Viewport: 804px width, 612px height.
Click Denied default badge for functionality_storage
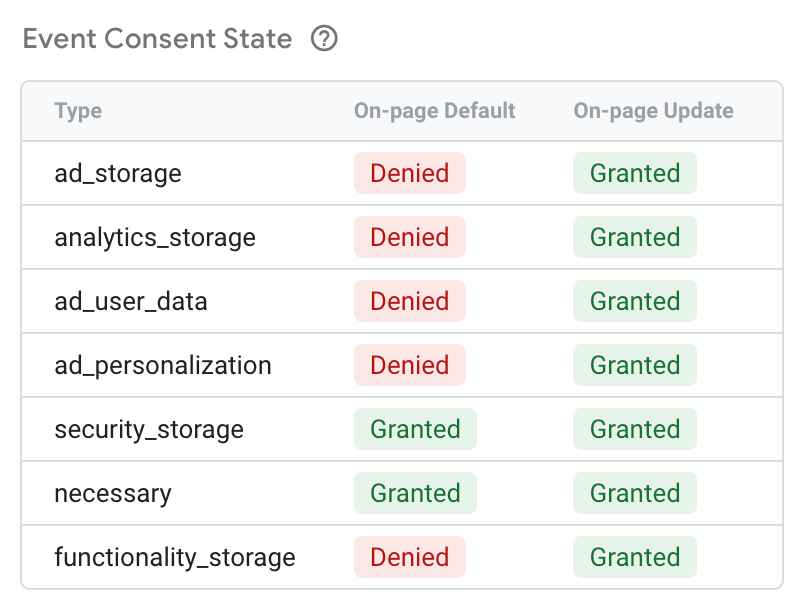pos(410,557)
